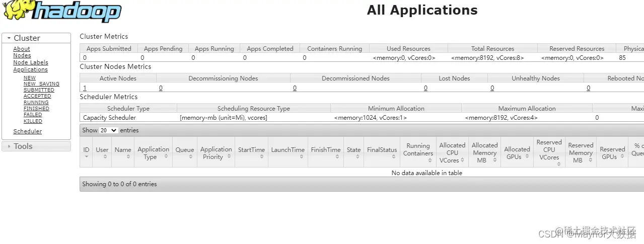Filter applications by RUNNING state
Screen dimensions: 644x244
pyautogui.click(x=36, y=103)
